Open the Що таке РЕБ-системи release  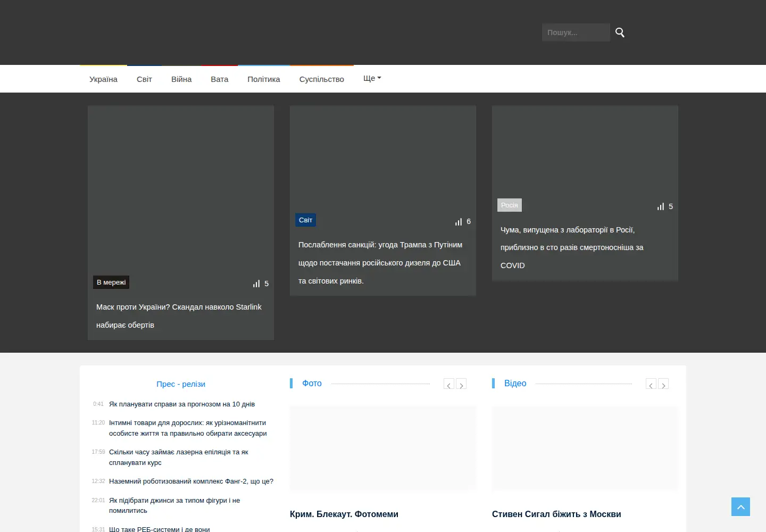pos(160,529)
